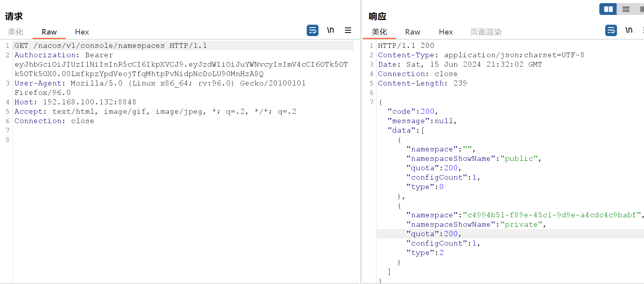
Task: Toggle line wrap in the request panel
Action: coord(312,30)
